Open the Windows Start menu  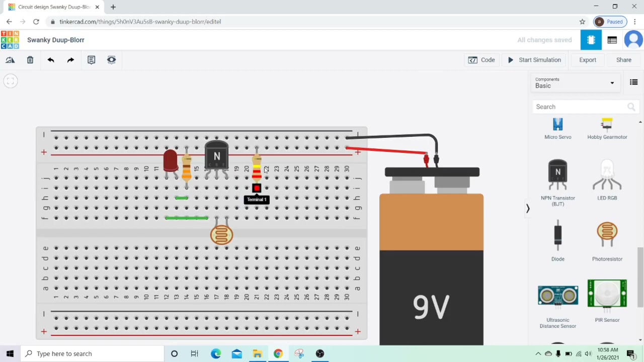pos(10,353)
